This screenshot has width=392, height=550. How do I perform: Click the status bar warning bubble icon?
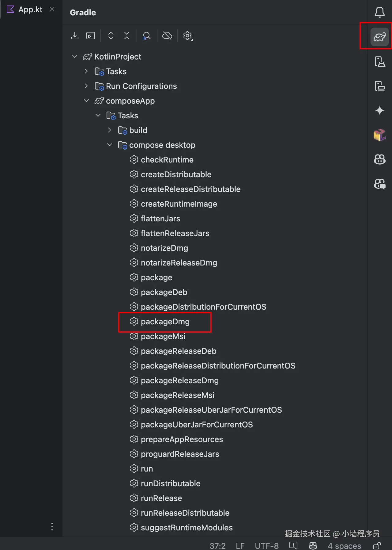pos(293,546)
